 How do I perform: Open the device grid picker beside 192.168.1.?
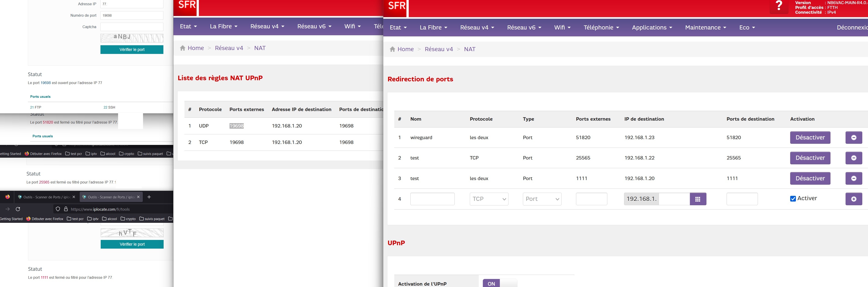698,199
